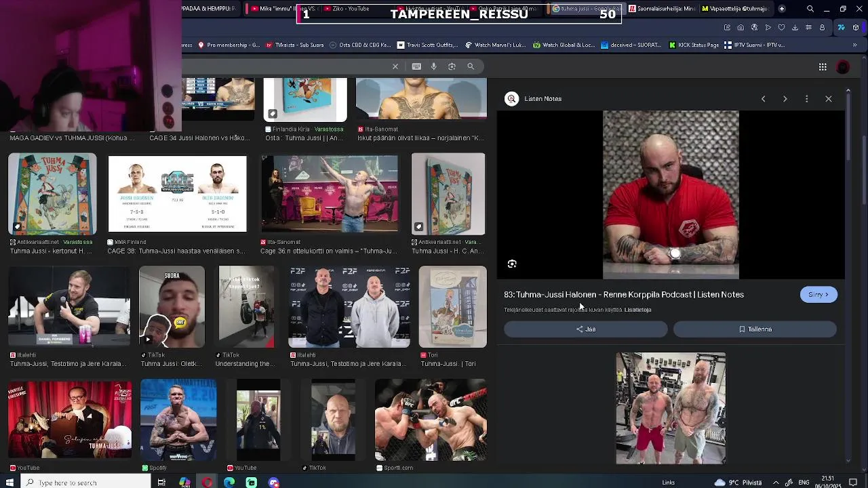
Task: Open the Tori Tuhma-Jussi book thumbnail
Action: (x=452, y=306)
